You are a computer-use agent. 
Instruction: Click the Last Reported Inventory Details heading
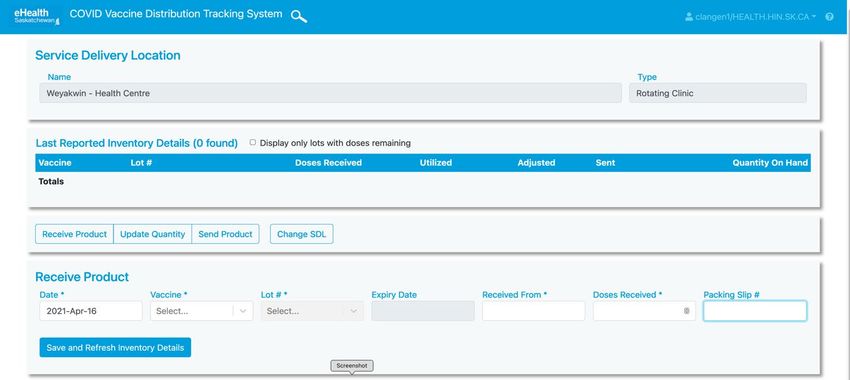[137, 143]
